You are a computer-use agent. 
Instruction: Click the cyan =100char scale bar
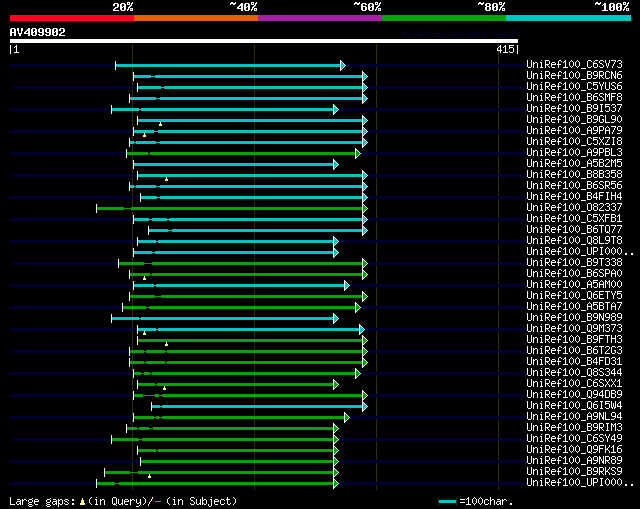[447, 501]
